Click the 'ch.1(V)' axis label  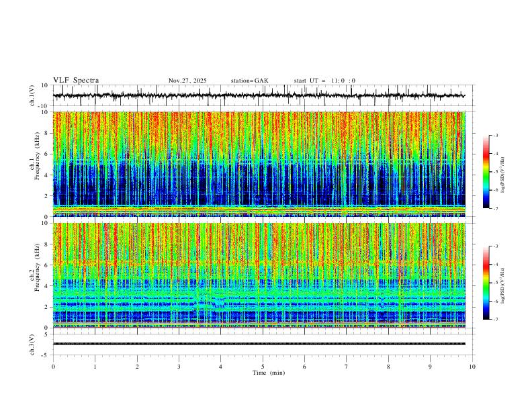point(32,95)
